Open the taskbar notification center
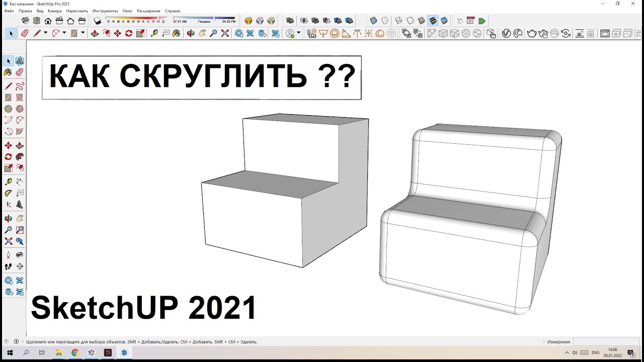 click(x=630, y=352)
